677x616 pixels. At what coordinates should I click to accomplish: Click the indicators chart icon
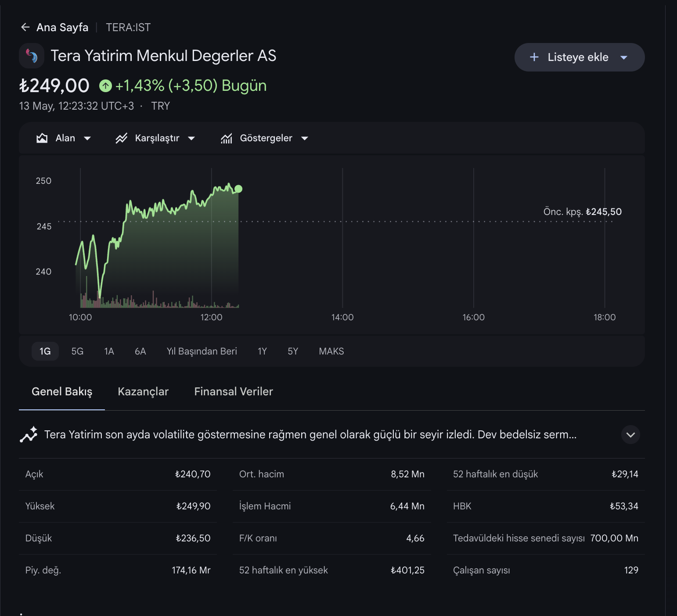[226, 138]
